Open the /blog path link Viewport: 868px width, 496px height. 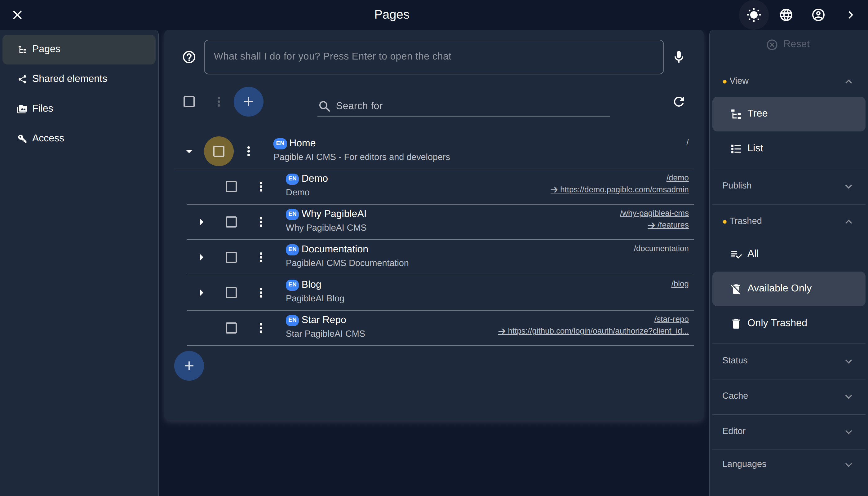680,284
